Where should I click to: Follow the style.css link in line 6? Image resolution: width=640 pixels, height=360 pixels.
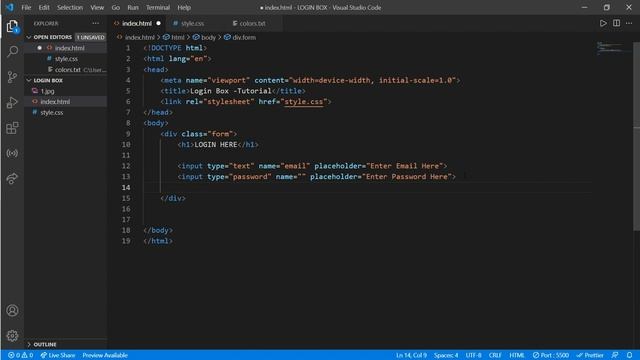tap(304, 102)
